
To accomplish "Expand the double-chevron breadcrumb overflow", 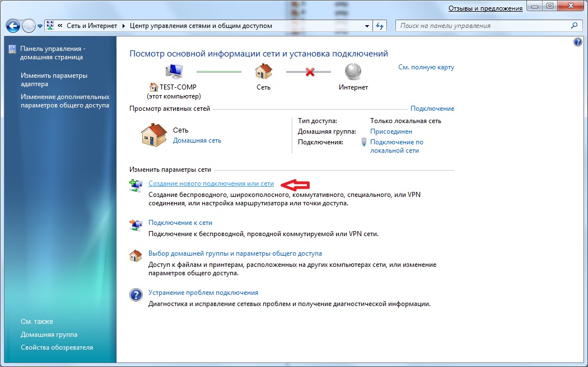I will 60,26.
